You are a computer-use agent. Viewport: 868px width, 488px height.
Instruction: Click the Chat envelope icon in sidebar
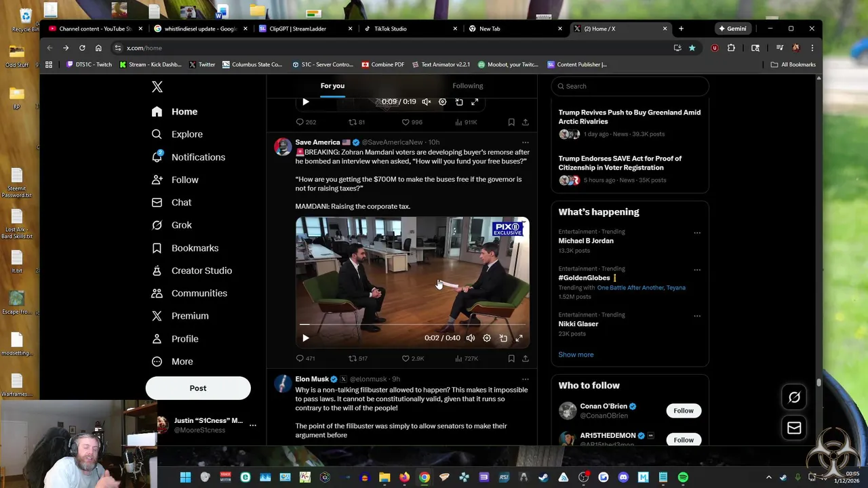coord(157,203)
